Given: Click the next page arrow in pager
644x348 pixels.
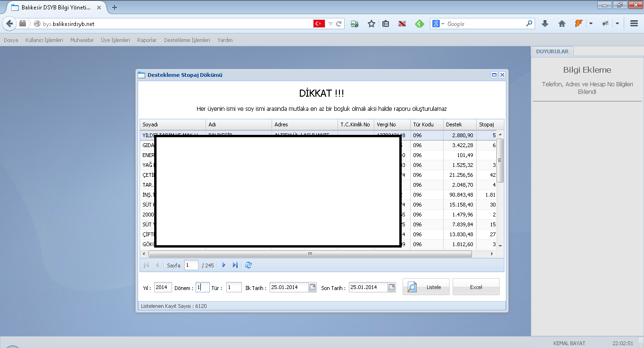Looking at the screenshot, I should (x=224, y=265).
